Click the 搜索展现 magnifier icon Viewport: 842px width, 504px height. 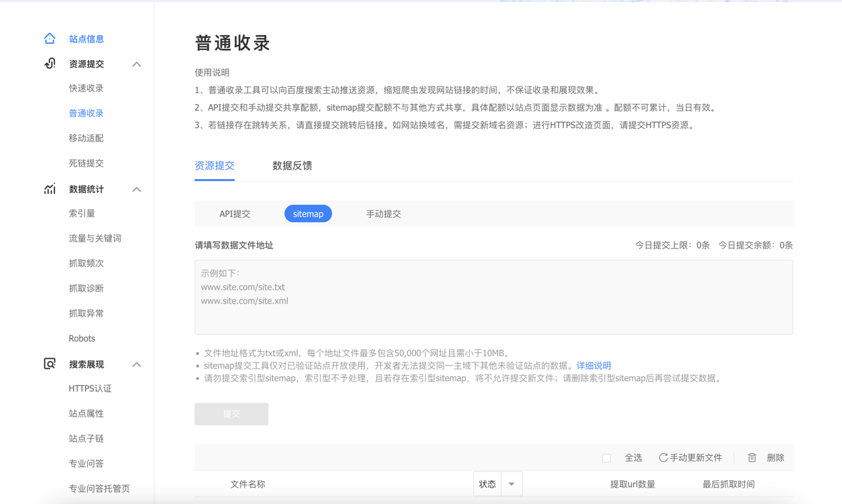tap(49, 364)
